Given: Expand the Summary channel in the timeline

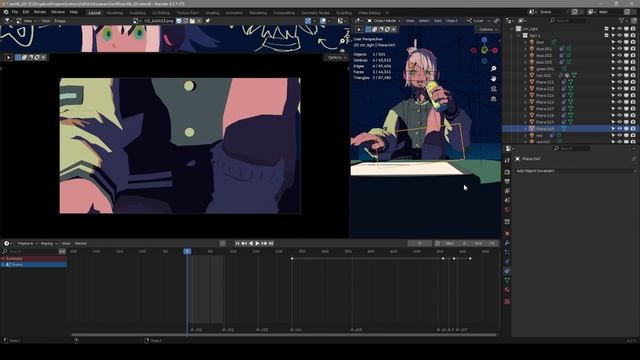Looking at the screenshot, I should click(x=3, y=258).
